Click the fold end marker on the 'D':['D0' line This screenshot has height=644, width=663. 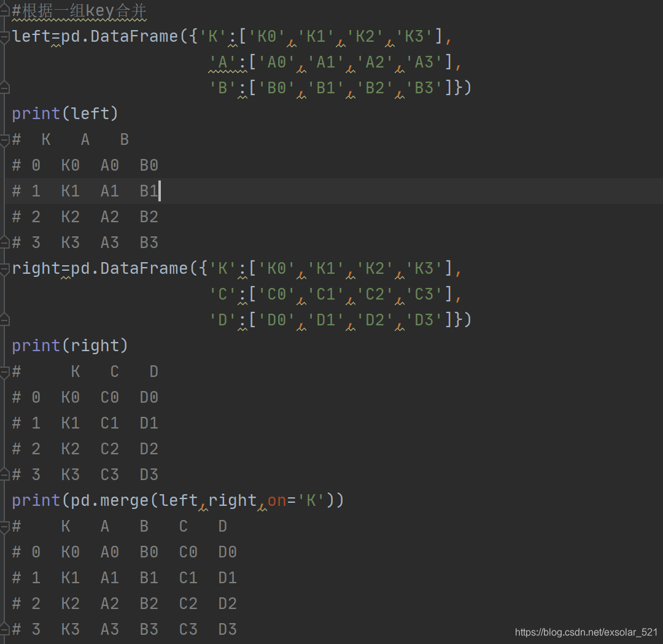pyautogui.click(x=4, y=320)
